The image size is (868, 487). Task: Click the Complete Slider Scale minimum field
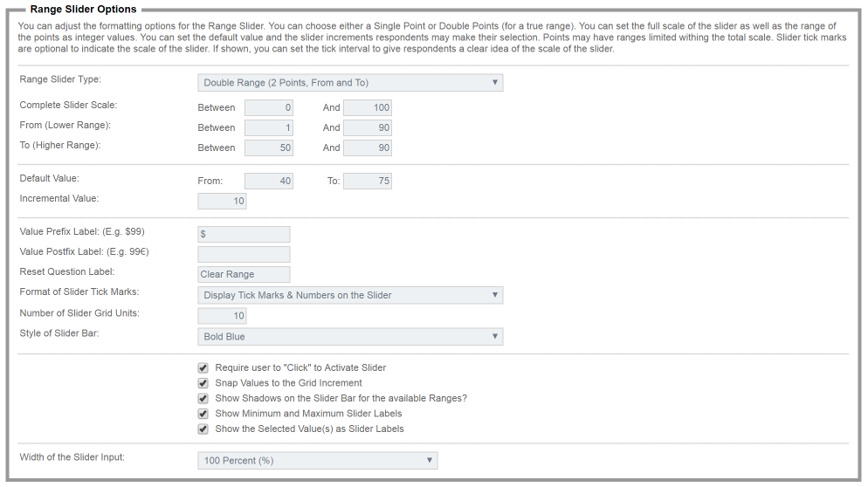pos(268,108)
